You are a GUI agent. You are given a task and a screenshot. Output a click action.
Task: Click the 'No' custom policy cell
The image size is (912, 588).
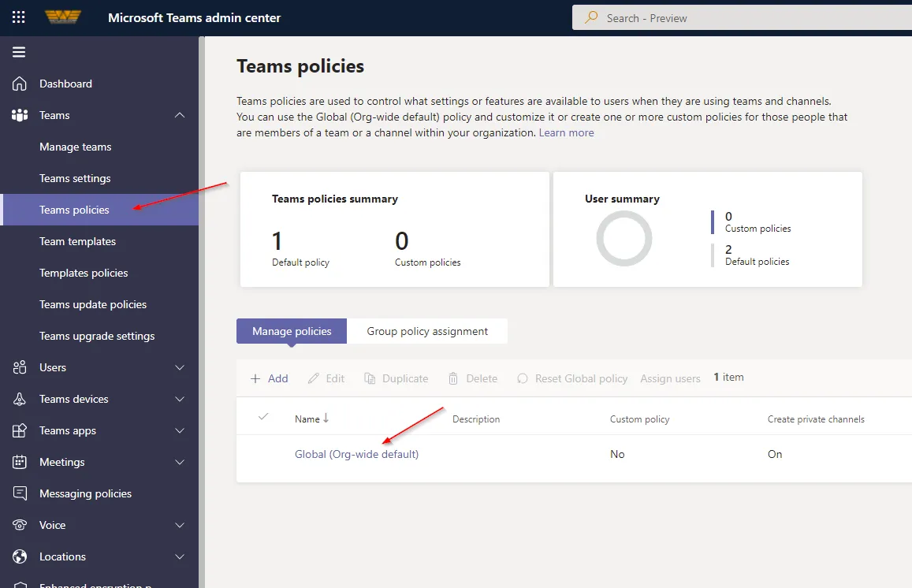[x=617, y=454]
